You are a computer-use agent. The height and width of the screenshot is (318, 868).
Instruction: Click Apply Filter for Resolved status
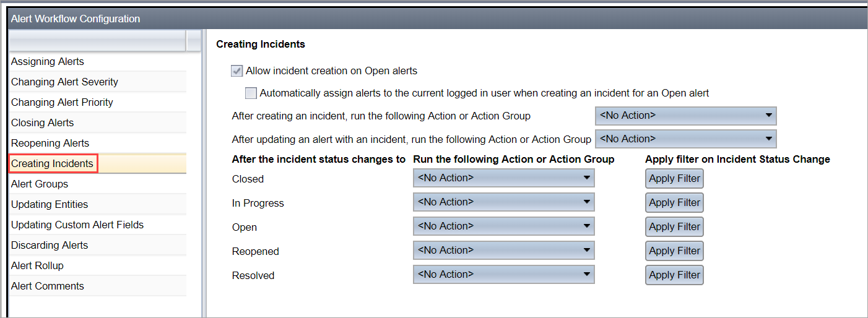(x=674, y=275)
